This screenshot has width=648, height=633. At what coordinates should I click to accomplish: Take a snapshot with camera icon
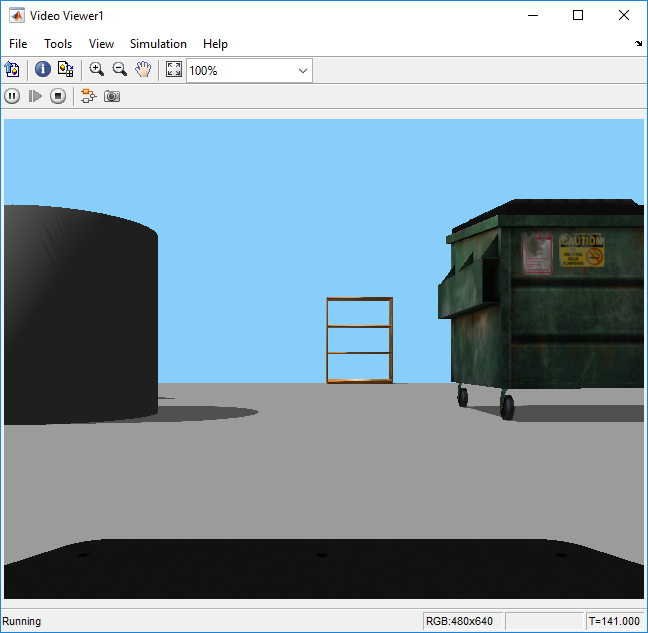[x=112, y=96]
